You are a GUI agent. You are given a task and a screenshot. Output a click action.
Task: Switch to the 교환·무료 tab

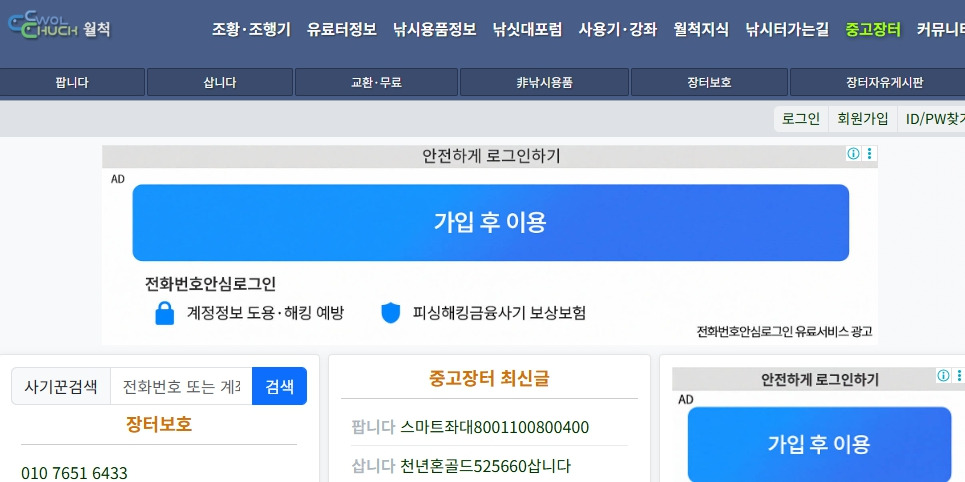tap(376, 82)
